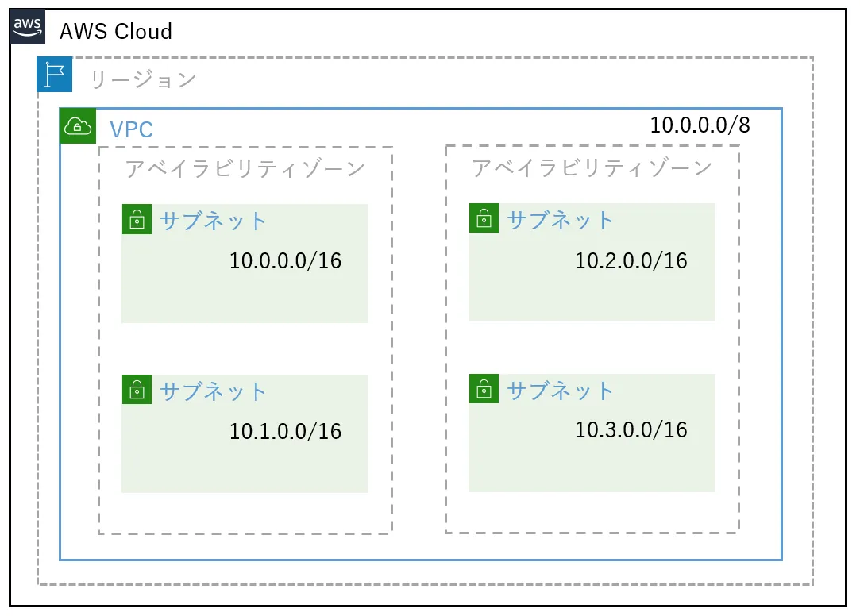The image size is (860, 616).
Task: Click the lock icon of subnet 10.0.0.0/16
Action: point(137,219)
